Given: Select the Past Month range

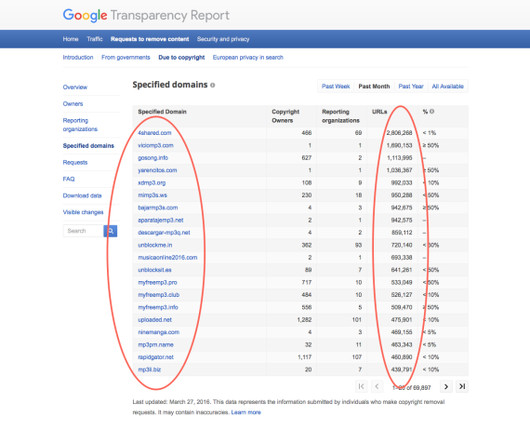Looking at the screenshot, I should [374, 86].
